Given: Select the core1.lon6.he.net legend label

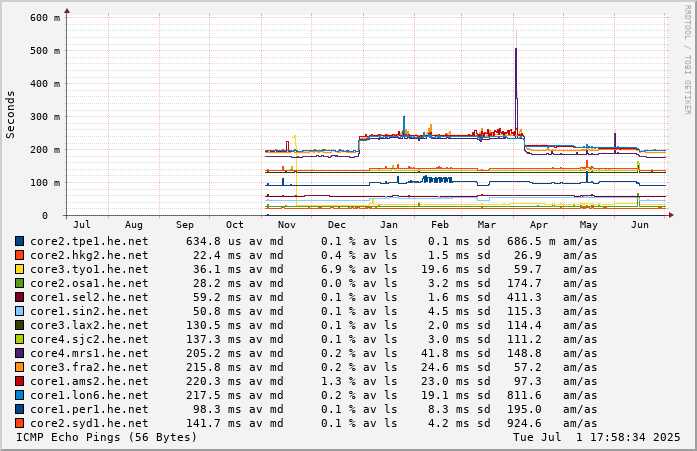Looking at the screenshot, I should tap(89, 395).
